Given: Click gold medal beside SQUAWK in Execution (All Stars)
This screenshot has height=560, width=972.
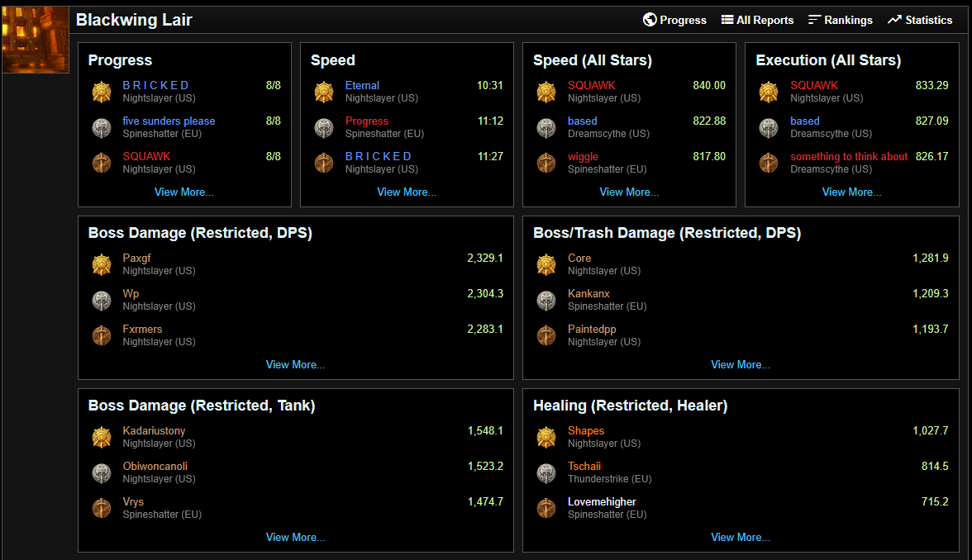Looking at the screenshot, I should click(x=769, y=92).
